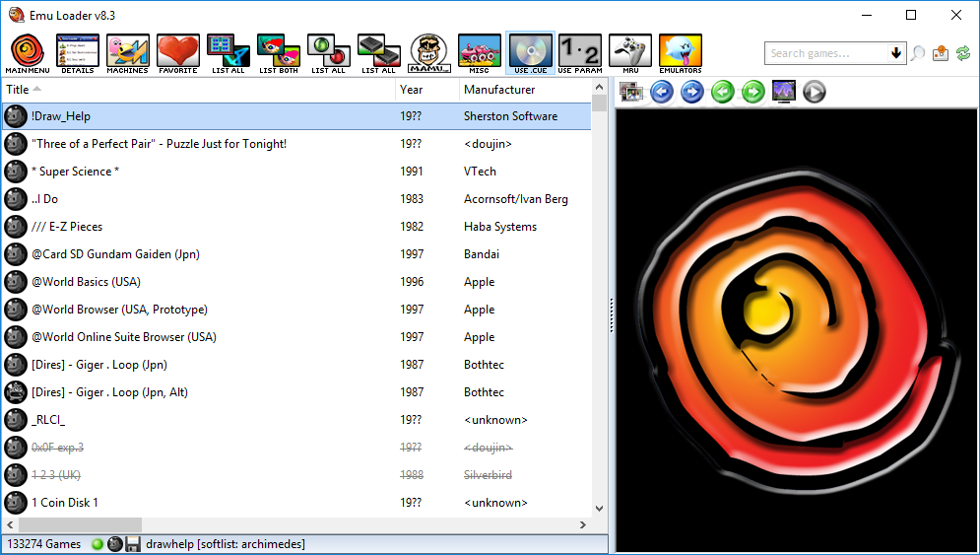Select @Card SD Gundam Gaiden (Jpn)
Image resolution: width=980 pixels, height=555 pixels.
pos(296,254)
